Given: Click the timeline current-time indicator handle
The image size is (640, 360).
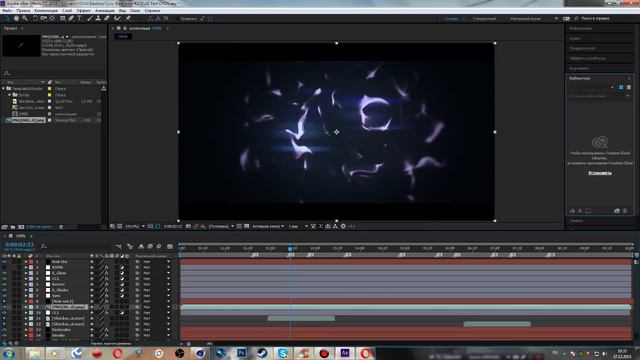Looking at the screenshot, I should click(x=290, y=248).
